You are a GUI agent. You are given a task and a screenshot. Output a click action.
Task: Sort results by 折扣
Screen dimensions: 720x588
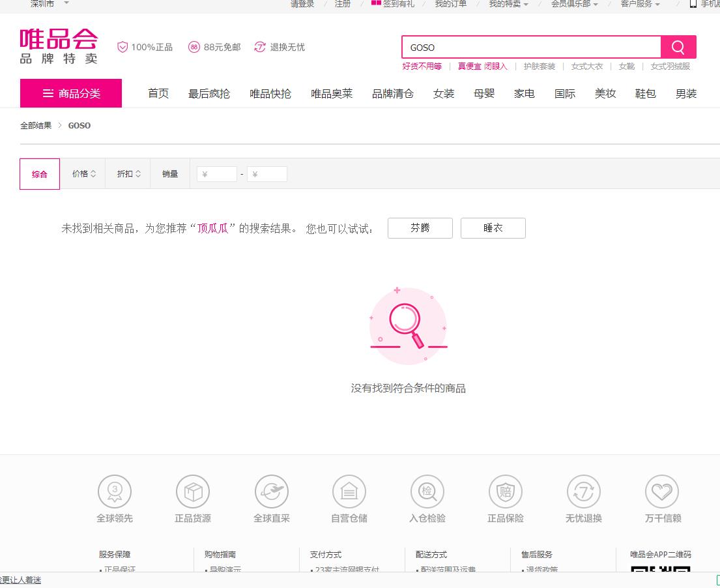tap(128, 173)
